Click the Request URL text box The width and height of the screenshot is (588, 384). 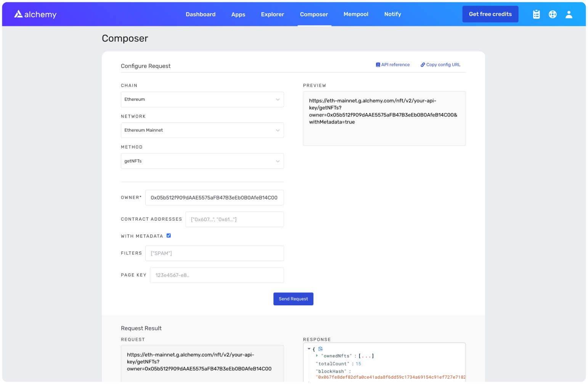202,363
